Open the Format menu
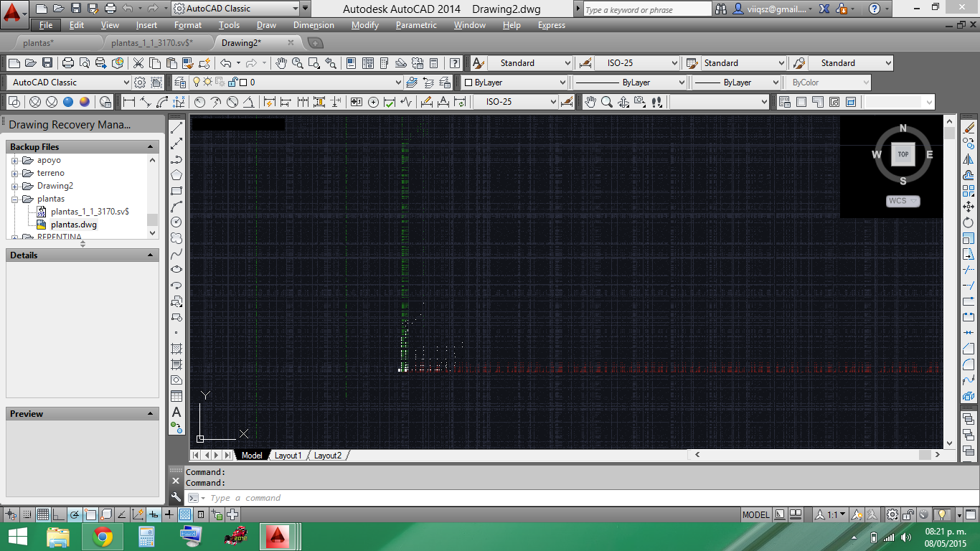The width and height of the screenshot is (980, 551). click(188, 25)
